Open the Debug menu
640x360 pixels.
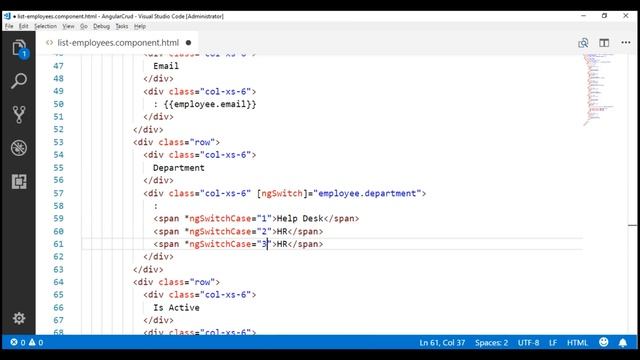(101, 26)
